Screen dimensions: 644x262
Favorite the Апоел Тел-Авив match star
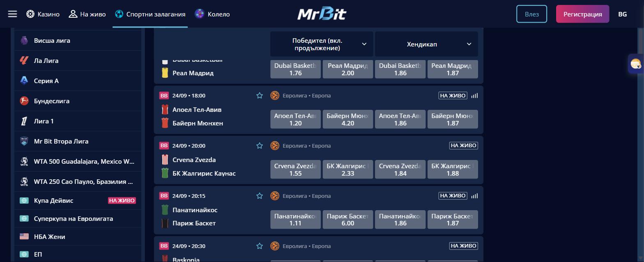[x=260, y=95]
